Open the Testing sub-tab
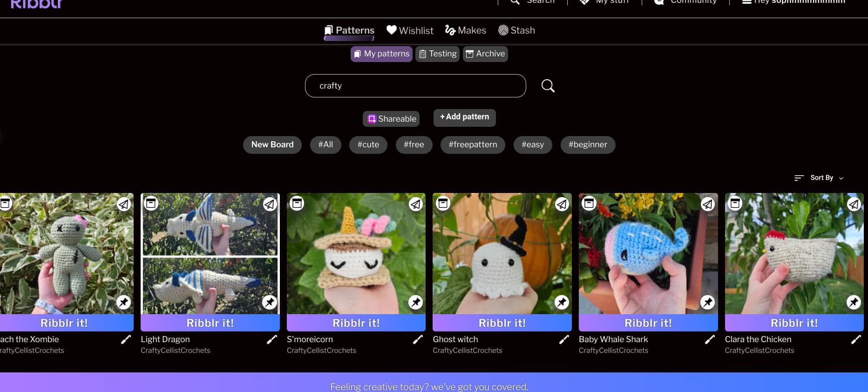Image resolution: width=868 pixels, height=392 pixels. point(437,54)
